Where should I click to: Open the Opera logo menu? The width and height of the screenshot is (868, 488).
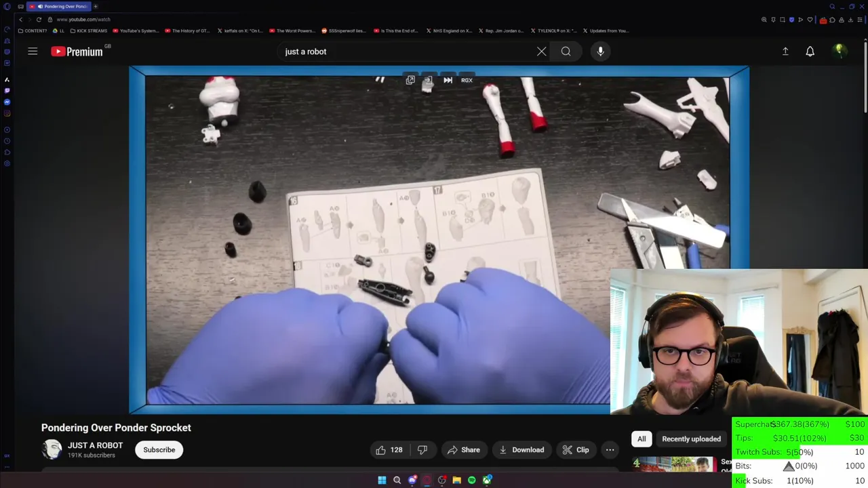click(x=7, y=6)
